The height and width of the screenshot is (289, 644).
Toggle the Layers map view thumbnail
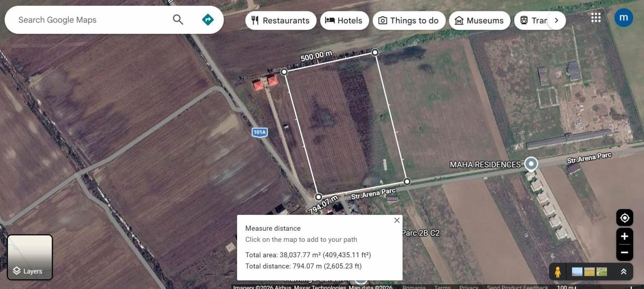pos(30,257)
